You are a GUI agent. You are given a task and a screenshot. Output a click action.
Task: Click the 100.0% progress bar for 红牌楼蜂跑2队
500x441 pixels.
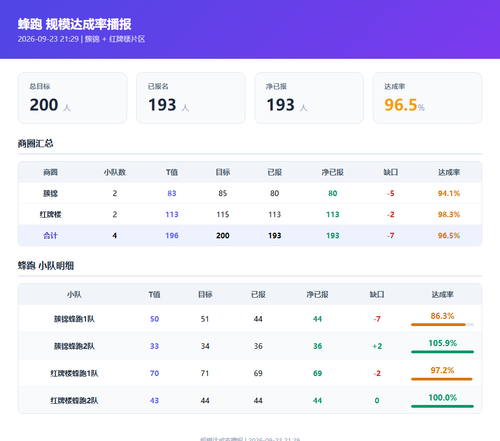(442, 406)
